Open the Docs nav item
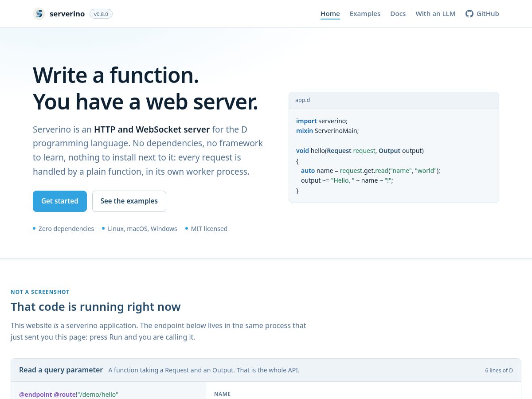This screenshot has height=399, width=532. tap(398, 14)
